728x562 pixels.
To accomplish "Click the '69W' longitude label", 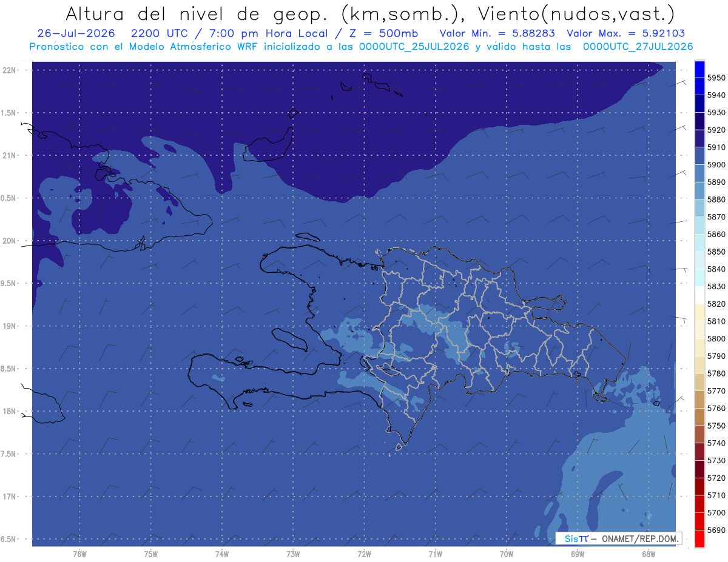I will point(578,554).
